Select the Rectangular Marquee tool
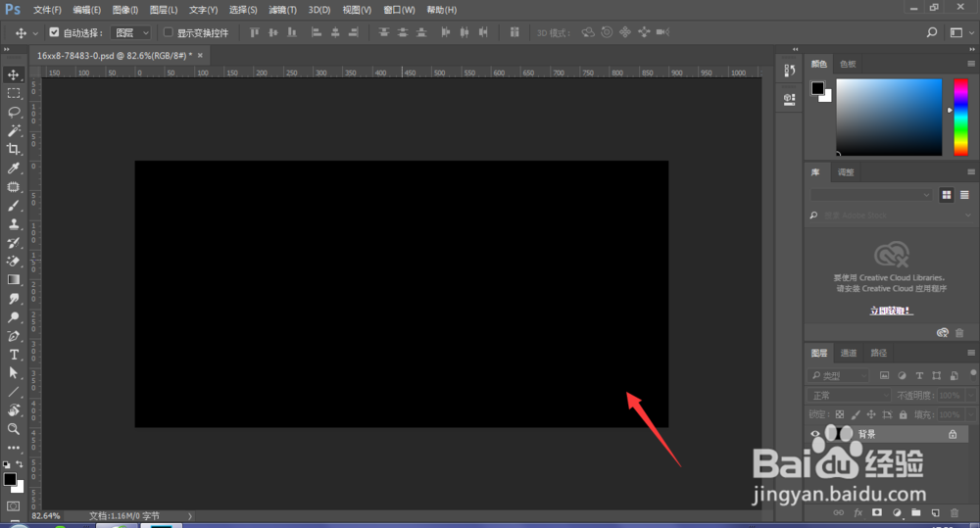 pyautogui.click(x=13, y=94)
